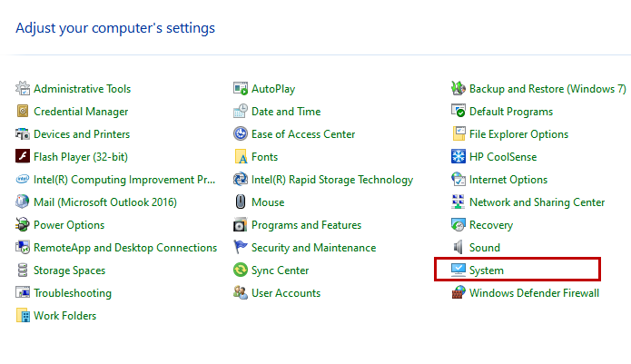
Task: Click the Administrative Tools icon
Action: (24, 89)
